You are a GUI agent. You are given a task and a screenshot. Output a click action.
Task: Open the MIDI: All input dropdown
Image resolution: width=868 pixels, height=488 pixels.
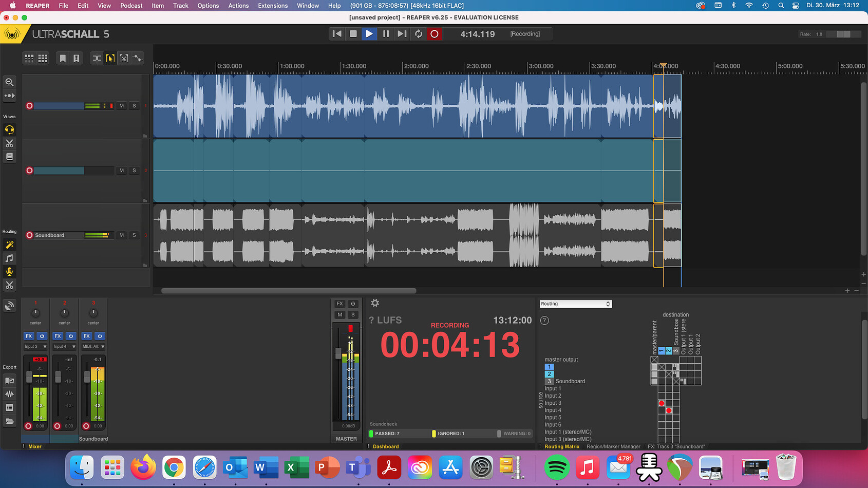pos(93,347)
